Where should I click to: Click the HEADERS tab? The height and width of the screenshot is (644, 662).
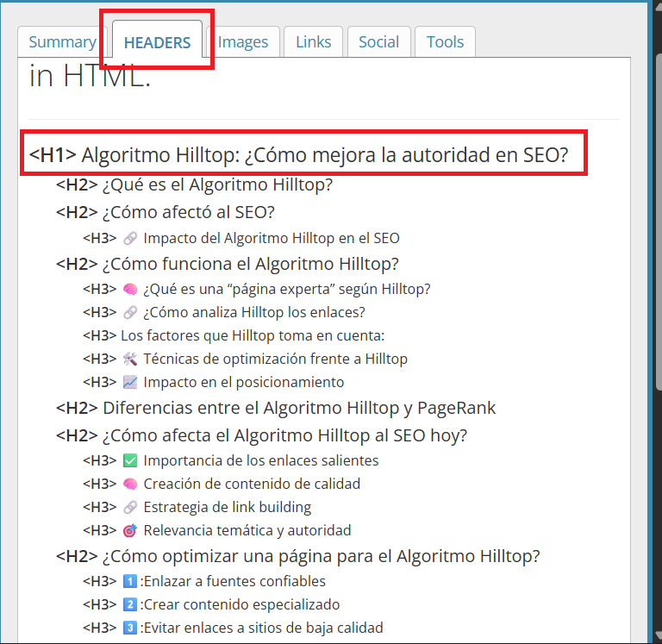[157, 42]
